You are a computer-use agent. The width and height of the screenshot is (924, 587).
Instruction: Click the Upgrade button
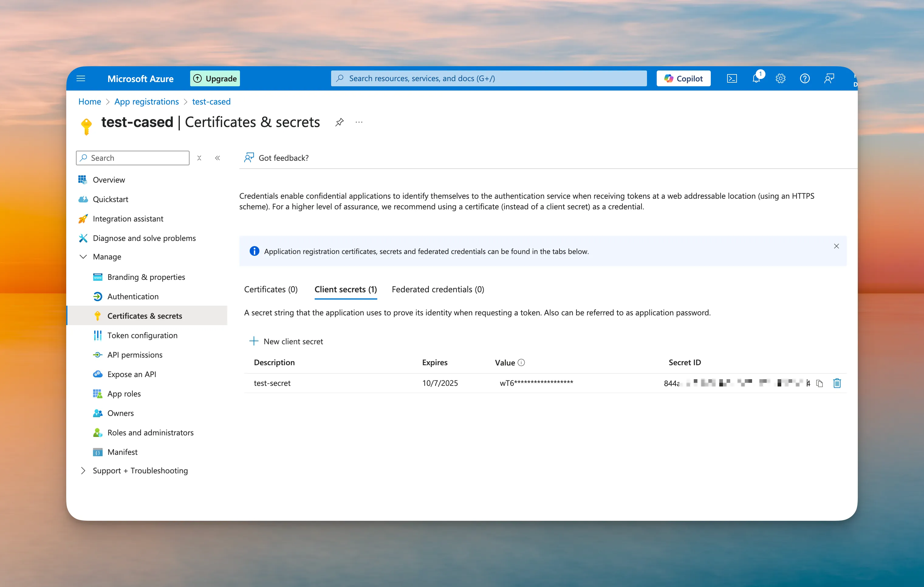click(215, 78)
